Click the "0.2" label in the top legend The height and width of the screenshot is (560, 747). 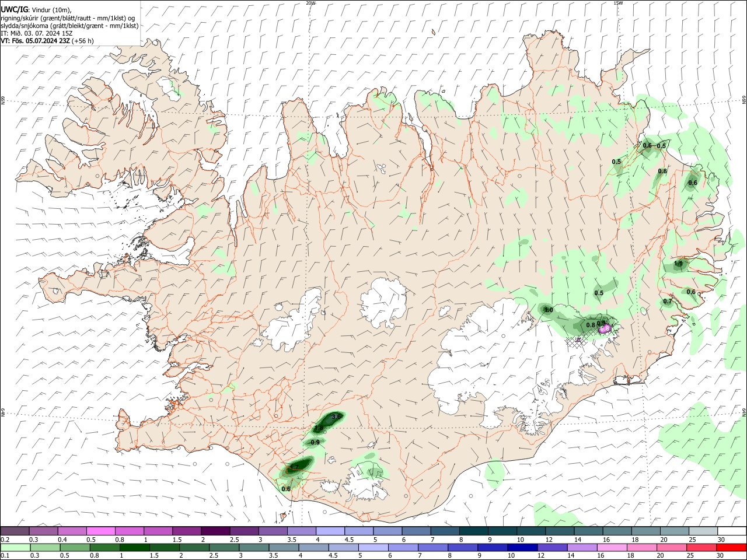[5, 540]
